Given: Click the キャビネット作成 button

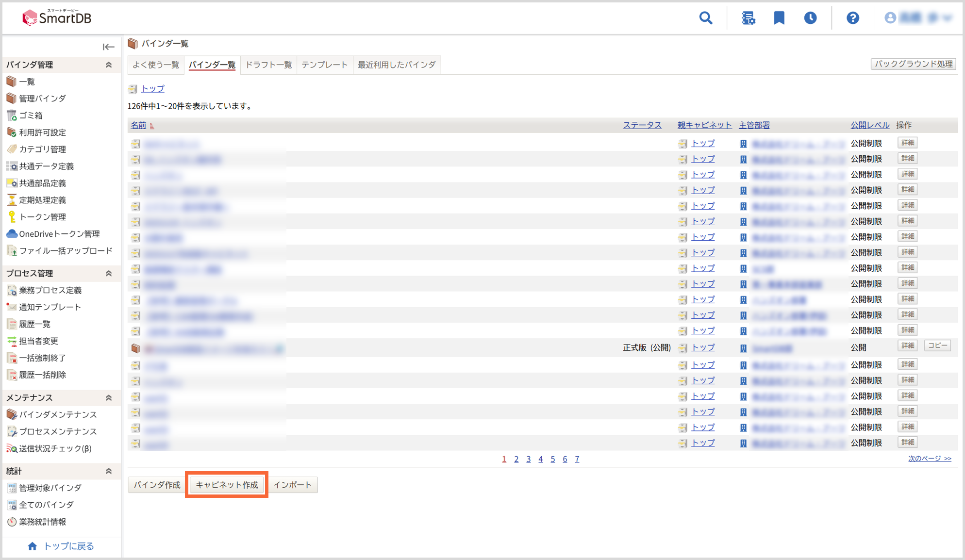Looking at the screenshot, I should [227, 485].
